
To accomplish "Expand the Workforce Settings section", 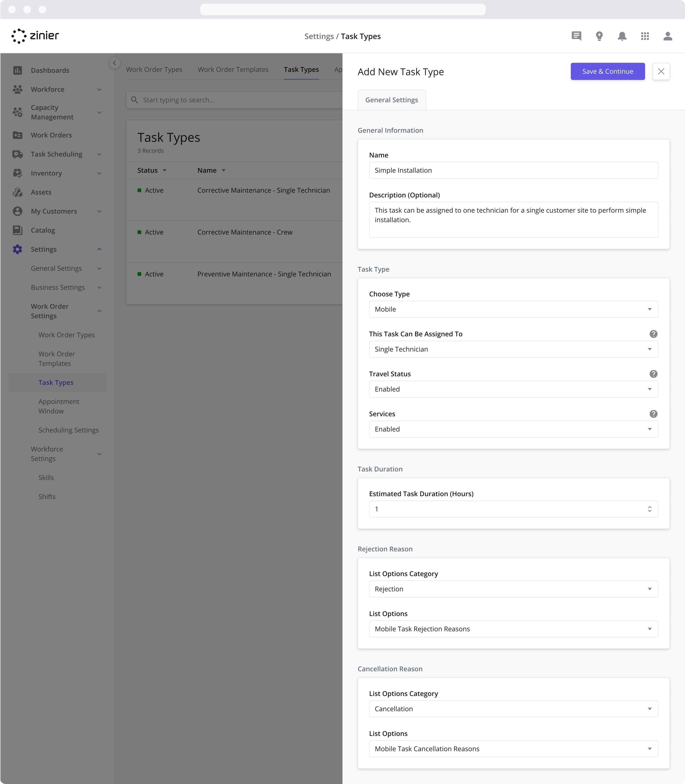I will pos(99,454).
